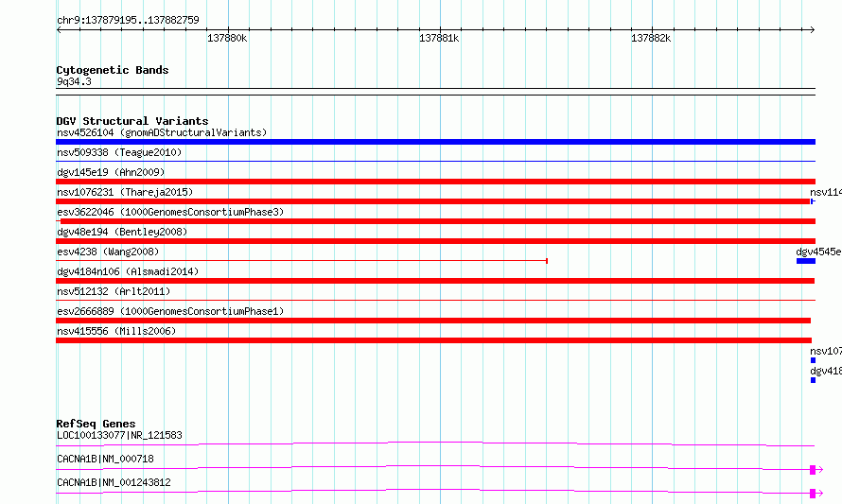Click the 9q34.3 cytogenetic band
The height and width of the screenshot is (504, 842).
435,92
